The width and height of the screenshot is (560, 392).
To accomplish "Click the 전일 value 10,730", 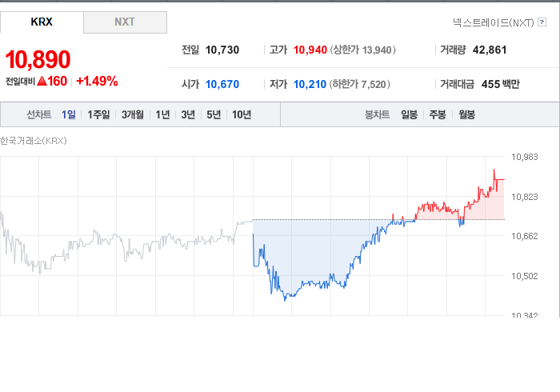I will (222, 50).
